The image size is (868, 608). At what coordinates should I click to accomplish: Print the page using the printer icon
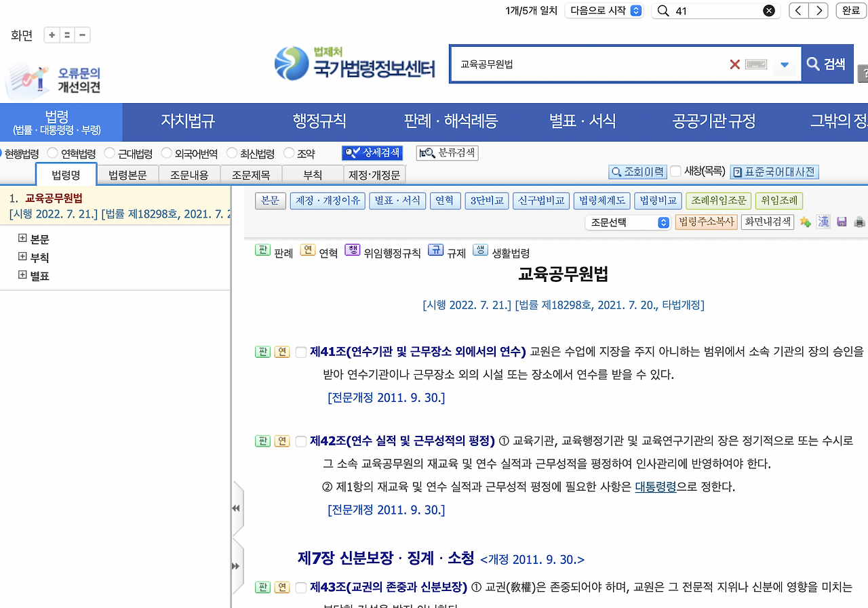click(x=859, y=221)
